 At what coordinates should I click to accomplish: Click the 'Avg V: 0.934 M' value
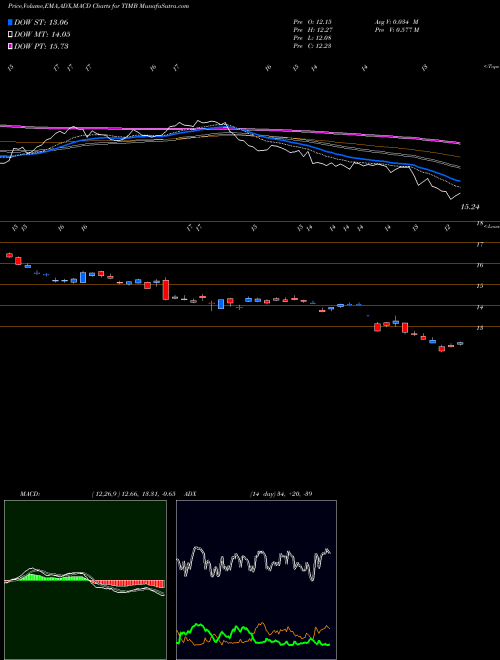pyautogui.click(x=396, y=22)
